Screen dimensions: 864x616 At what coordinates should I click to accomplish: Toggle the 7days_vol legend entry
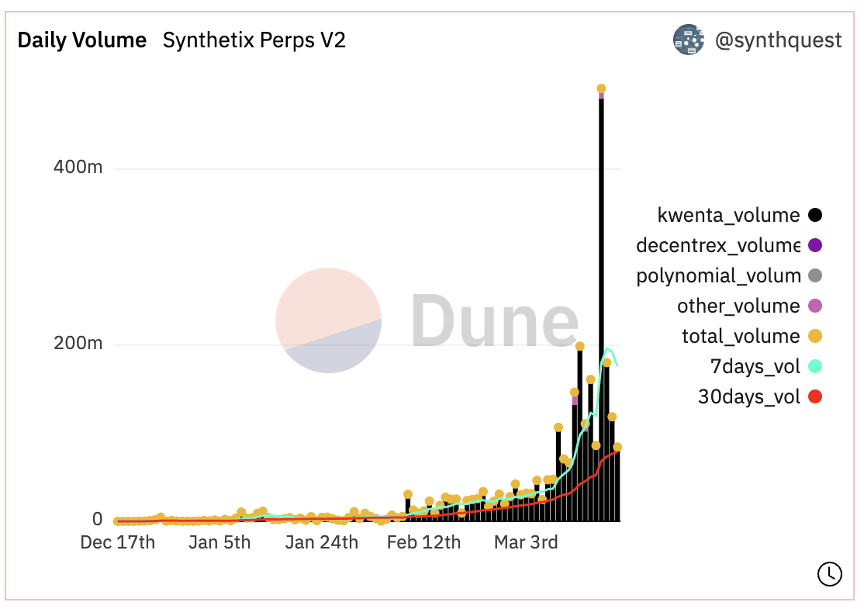click(x=755, y=367)
